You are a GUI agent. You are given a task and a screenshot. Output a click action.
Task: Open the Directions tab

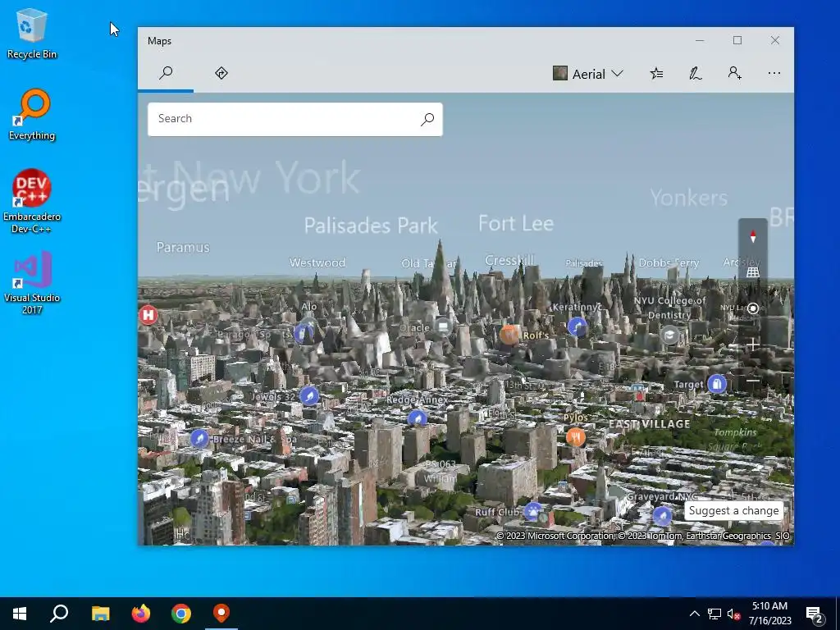[221, 73]
